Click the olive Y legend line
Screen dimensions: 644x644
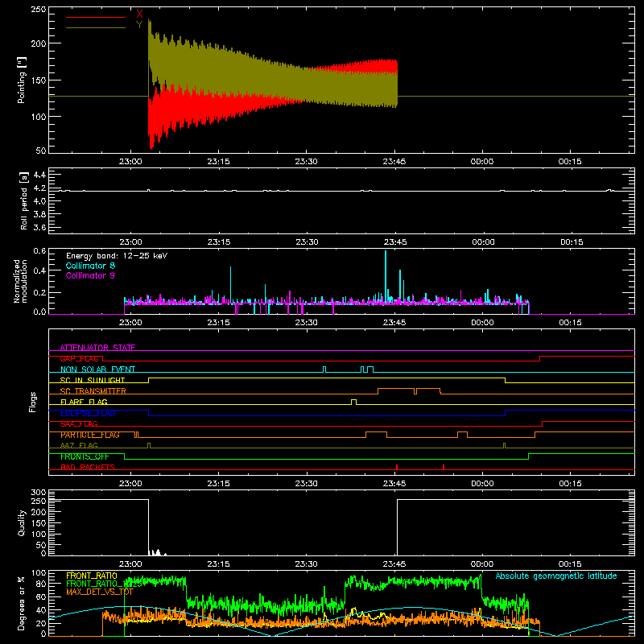[96, 28]
